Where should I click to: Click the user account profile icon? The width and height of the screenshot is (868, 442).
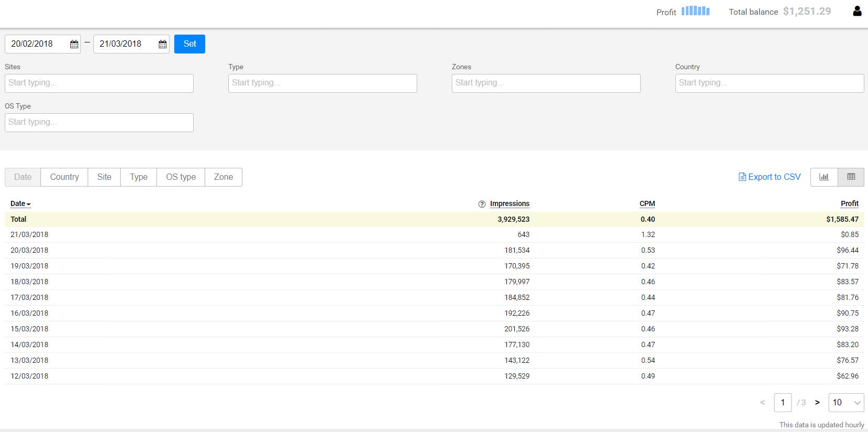coord(857,11)
